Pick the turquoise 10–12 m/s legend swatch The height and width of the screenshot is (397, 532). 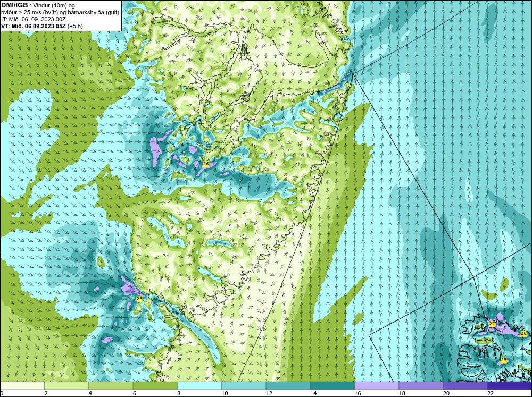click(244, 385)
